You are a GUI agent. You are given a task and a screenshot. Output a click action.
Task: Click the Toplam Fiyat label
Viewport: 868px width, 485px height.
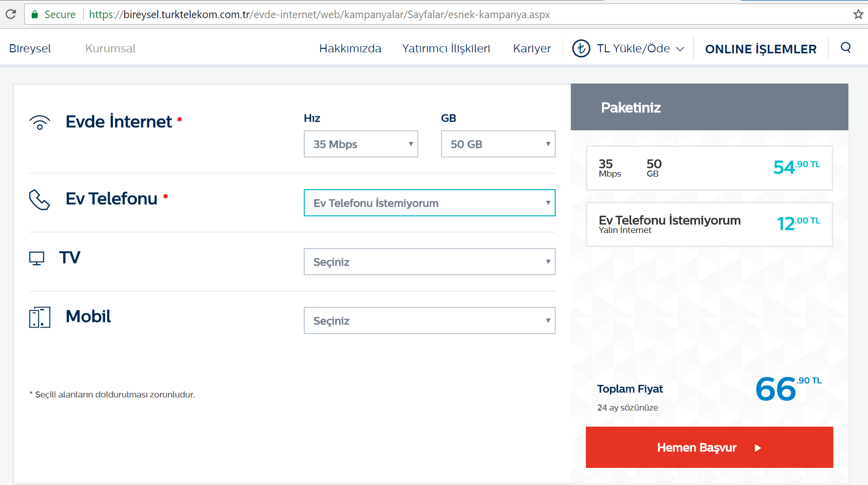(x=630, y=389)
